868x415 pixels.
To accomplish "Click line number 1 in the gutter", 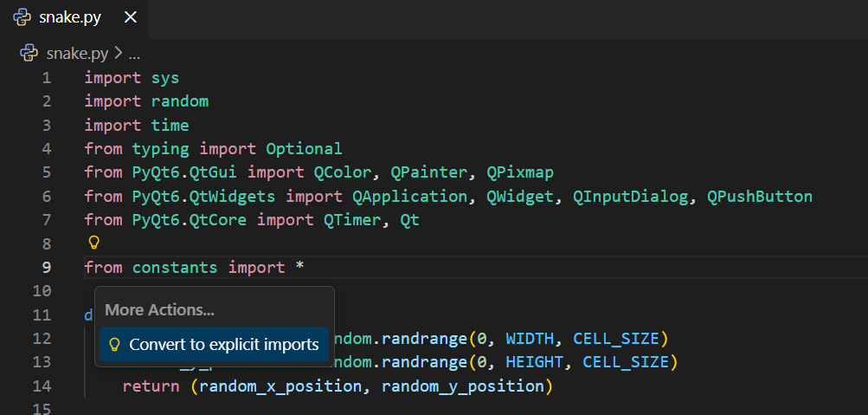I will pyautogui.click(x=46, y=78).
